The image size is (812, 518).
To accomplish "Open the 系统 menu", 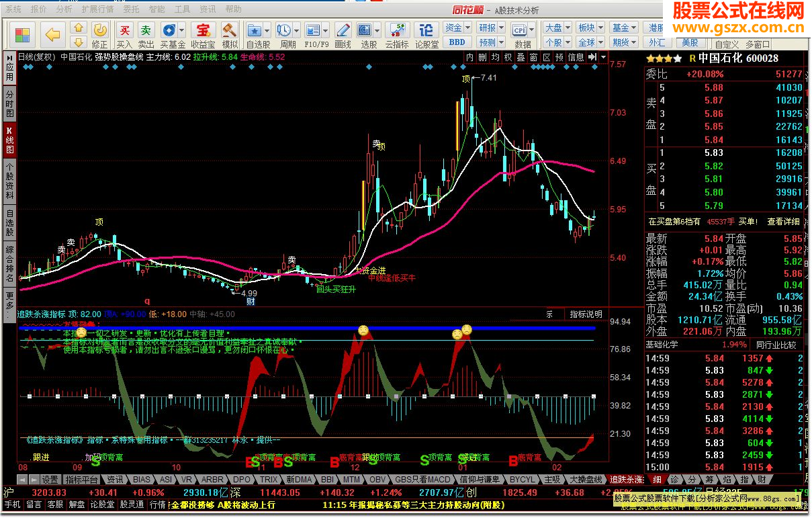I will tap(13, 9).
